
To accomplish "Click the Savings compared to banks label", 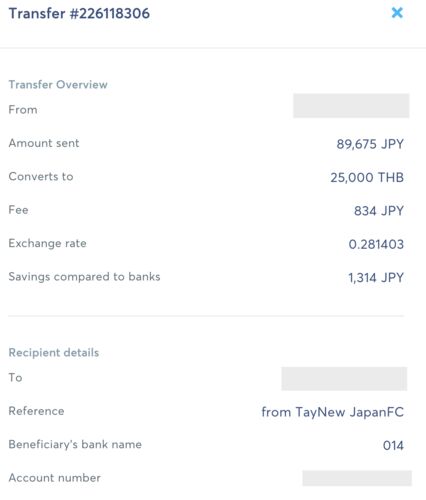I will tap(84, 277).
